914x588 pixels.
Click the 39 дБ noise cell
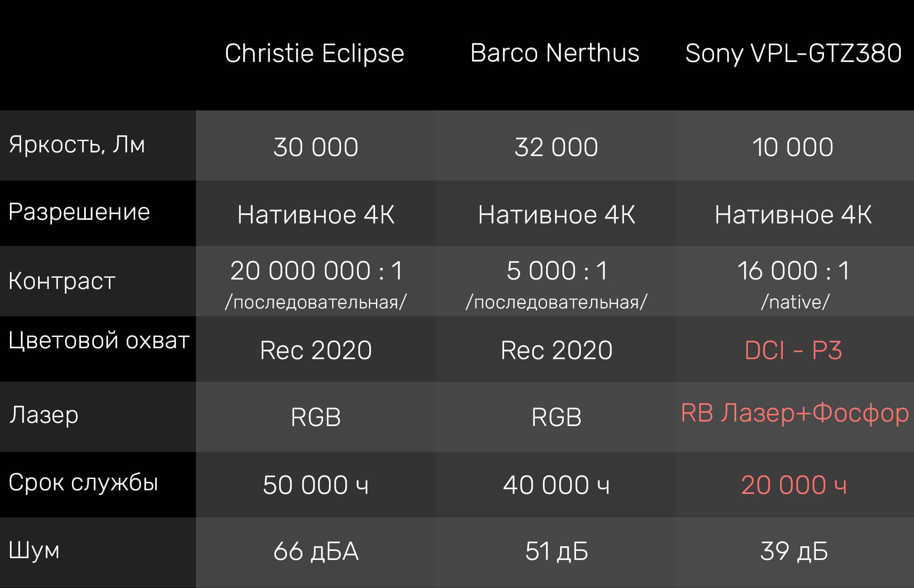(x=794, y=551)
